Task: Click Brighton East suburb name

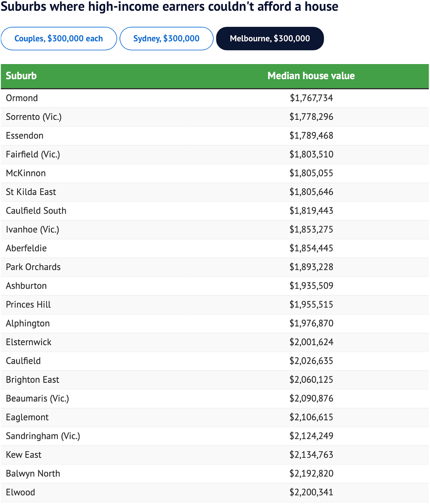Action: click(x=33, y=380)
